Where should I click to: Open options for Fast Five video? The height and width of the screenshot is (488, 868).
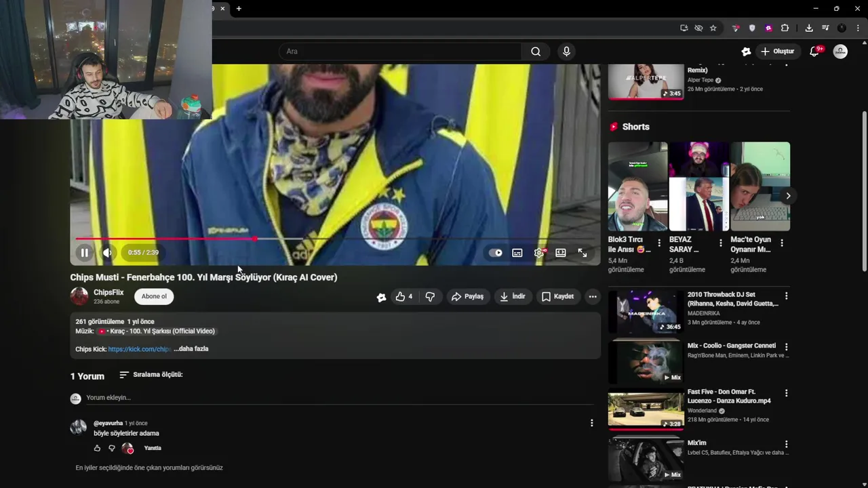coord(786,393)
